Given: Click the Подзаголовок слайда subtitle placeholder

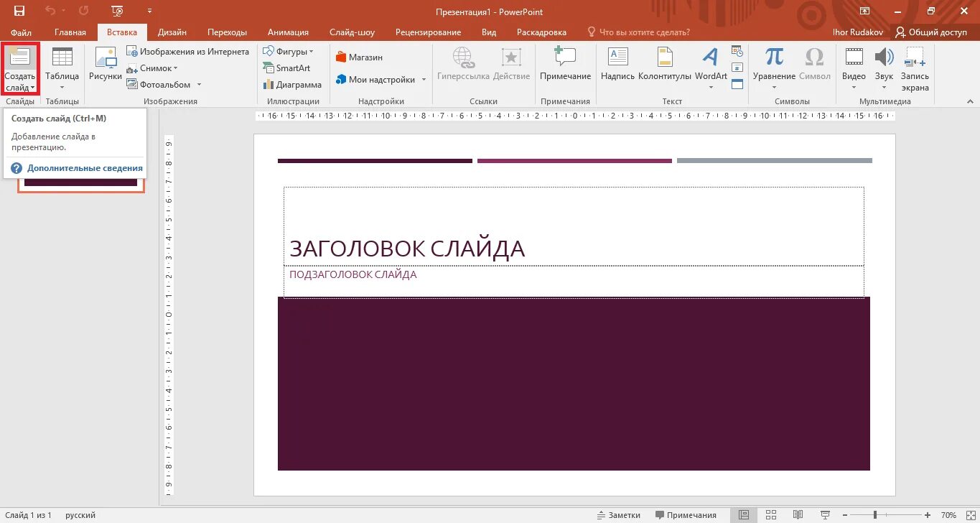Looking at the screenshot, I should click(x=574, y=282).
